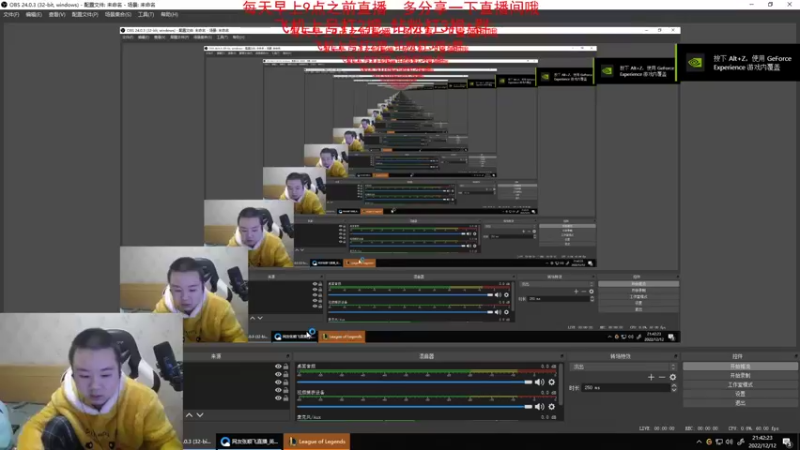Open 桌面音频 desktop audio gear settings

552,382
